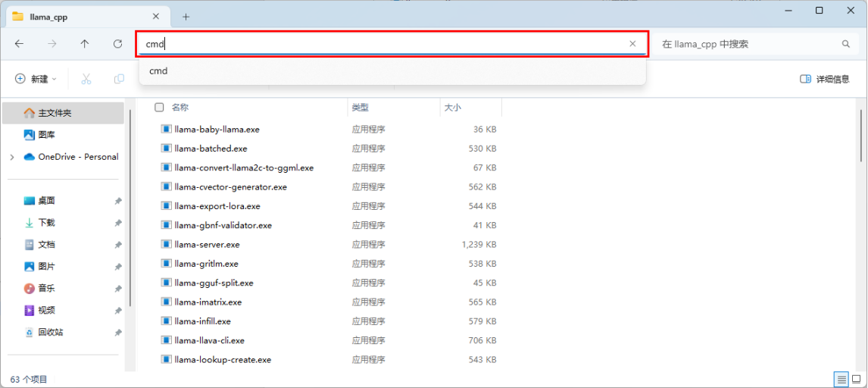The height and width of the screenshot is (388, 868).
Task: Open the 新建 new item menu
Action: tap(36, 79)
